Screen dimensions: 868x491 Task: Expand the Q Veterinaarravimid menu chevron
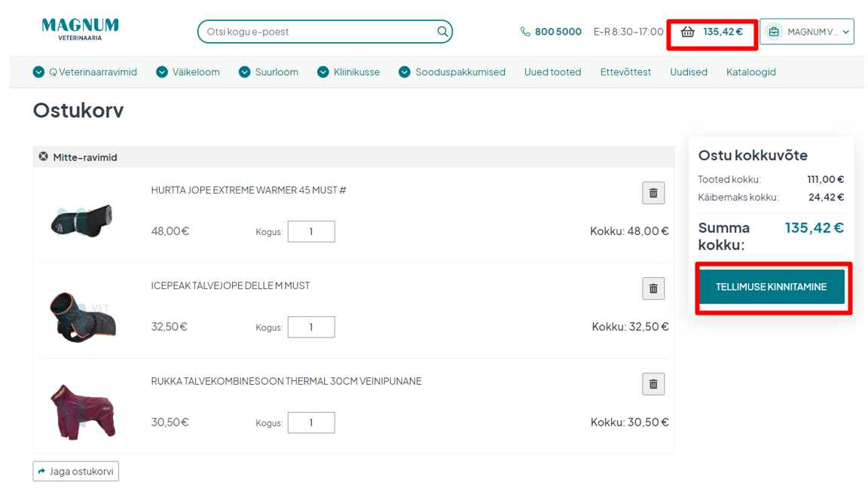click(38, 72)
